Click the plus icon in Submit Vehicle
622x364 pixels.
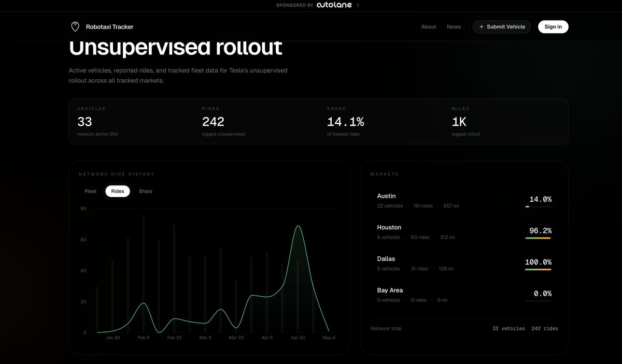click(x=482, y=27)
